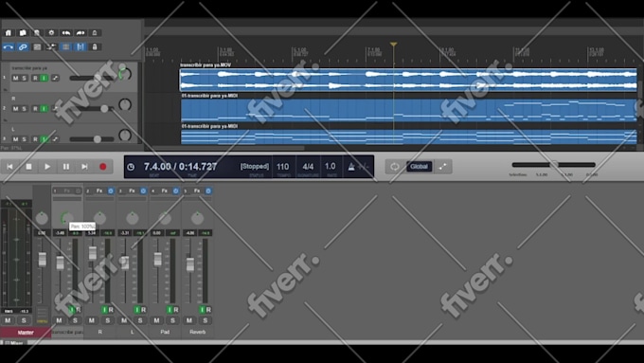The width and height of the screenshot is (644, 363).
Task: Toggle Fx power on Reverb mixer channel
Action: click(x=208, y=191)
